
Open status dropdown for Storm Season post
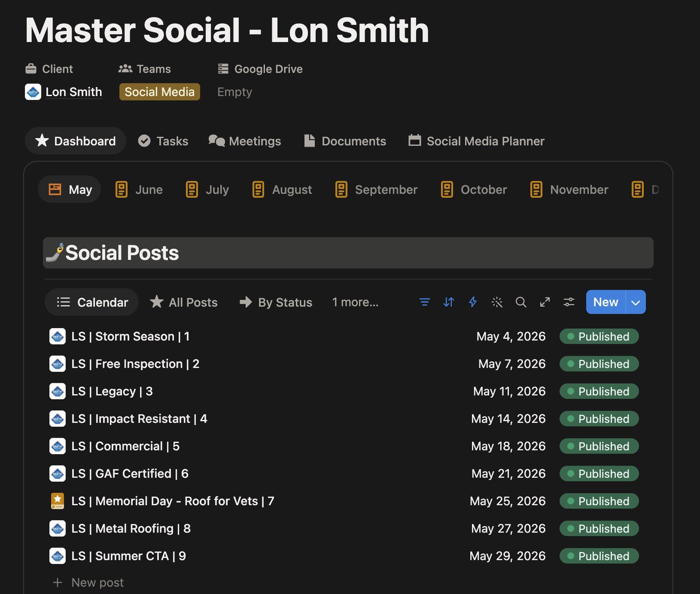[x=599, y=336]
